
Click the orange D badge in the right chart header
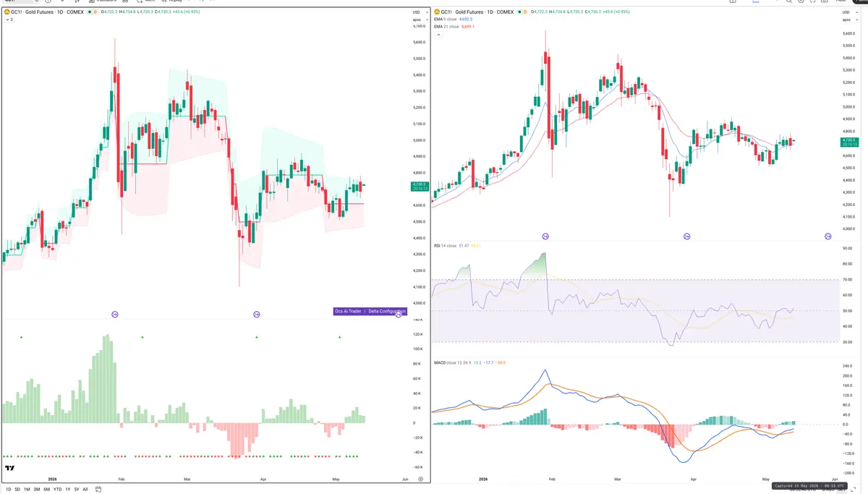point(524,12)
